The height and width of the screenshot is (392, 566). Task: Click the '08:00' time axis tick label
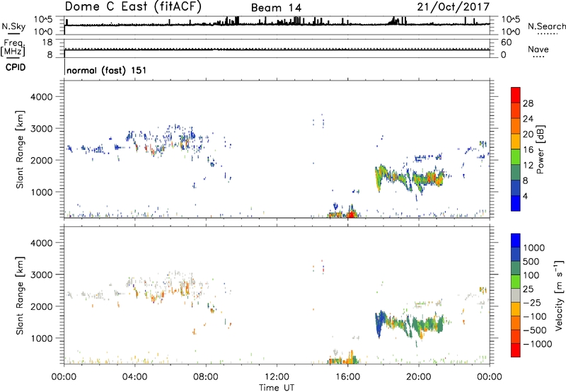[206, 377]
